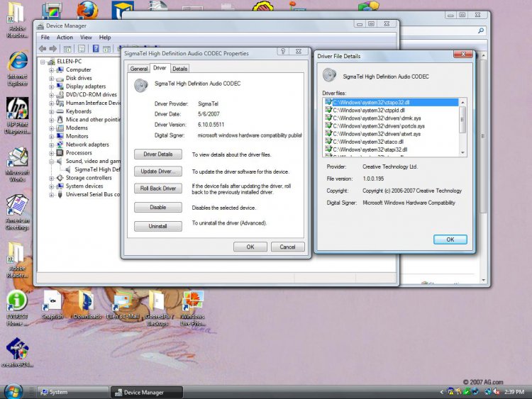Click the Windows Start orb
Screen dimensions: 532x399
coord(14,391)
